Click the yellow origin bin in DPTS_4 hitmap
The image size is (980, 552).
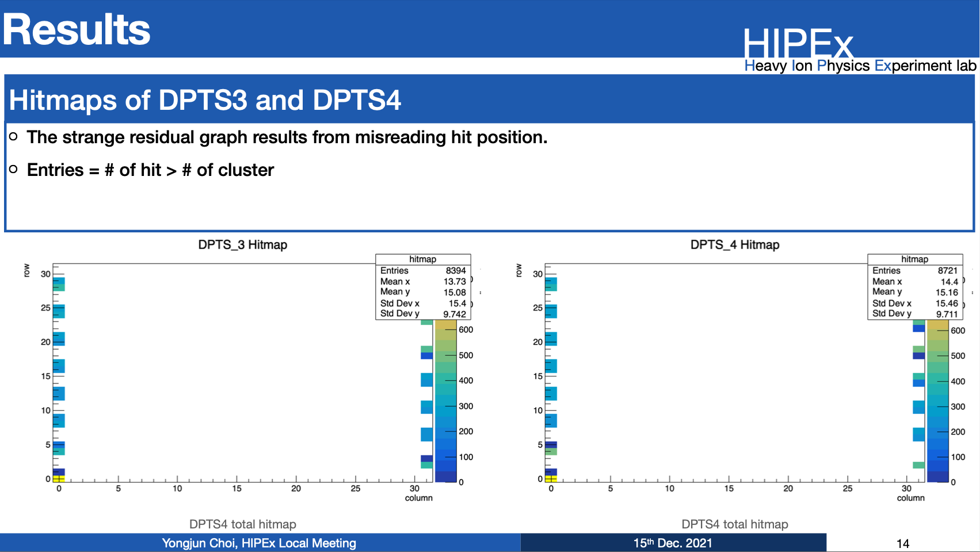click(x=551, y=478)
